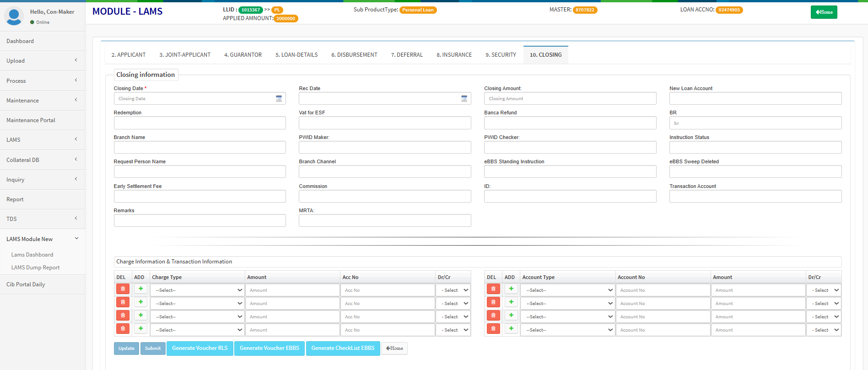Viewport: 868px width, 370px height.
Task: Switch to the 5. LOAN-DETAILS tab
Action: 297,55
